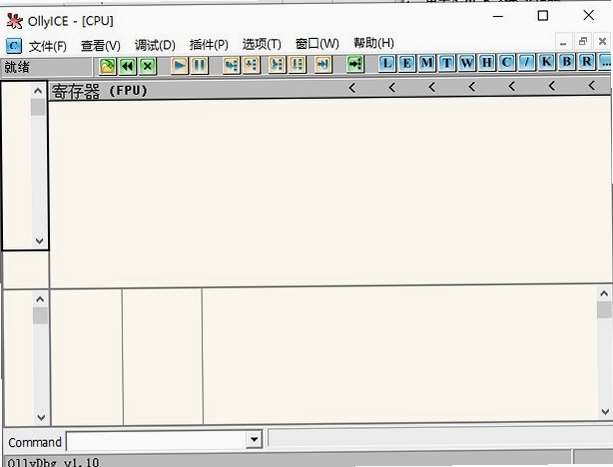613x467 pixels.
Task: Open the 文件(F) menu
Action: pyautogui.click(x=48, y=46)
